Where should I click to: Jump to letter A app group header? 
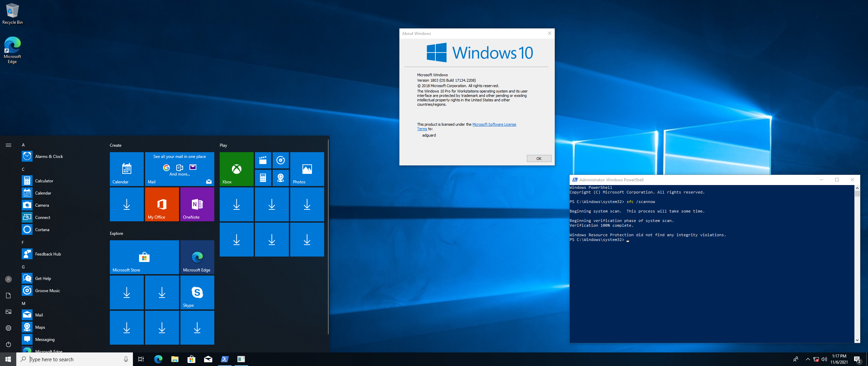click(23, 145)
